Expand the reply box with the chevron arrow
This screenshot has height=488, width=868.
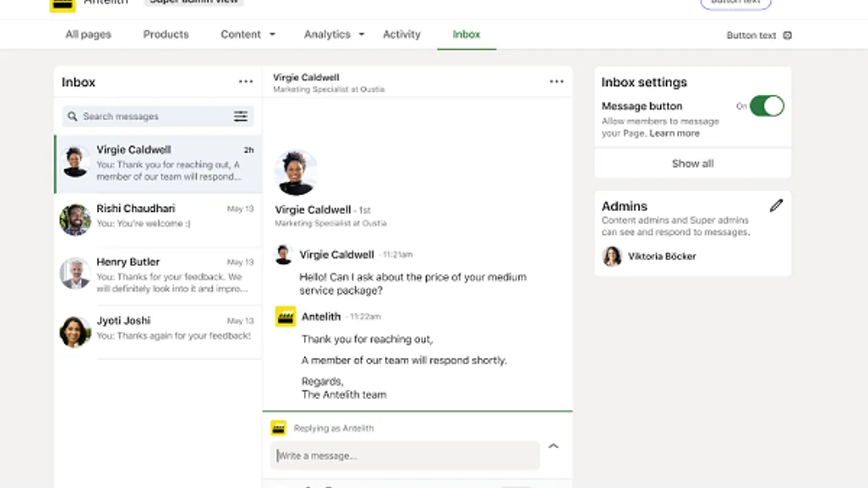(553, 446)
